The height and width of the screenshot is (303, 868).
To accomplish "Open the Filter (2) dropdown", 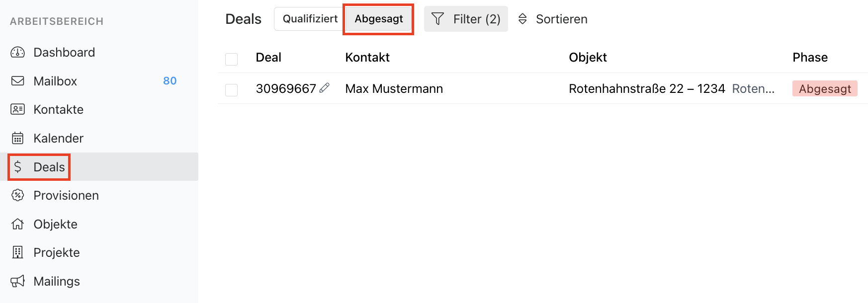I will [x=466, y=19].
